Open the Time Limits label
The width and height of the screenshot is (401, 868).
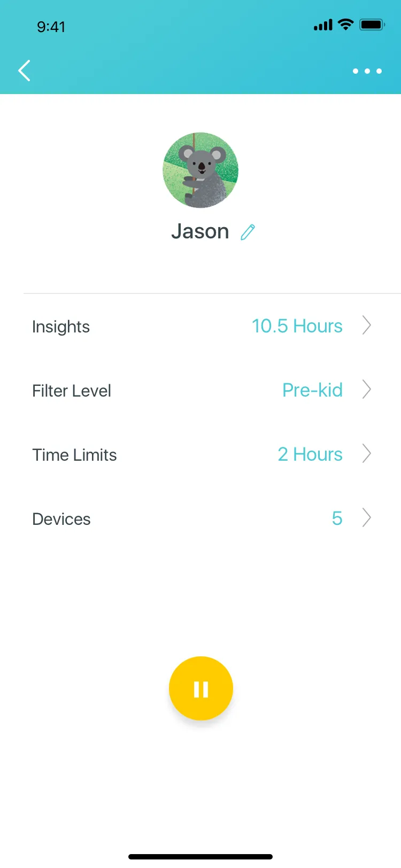74,455
